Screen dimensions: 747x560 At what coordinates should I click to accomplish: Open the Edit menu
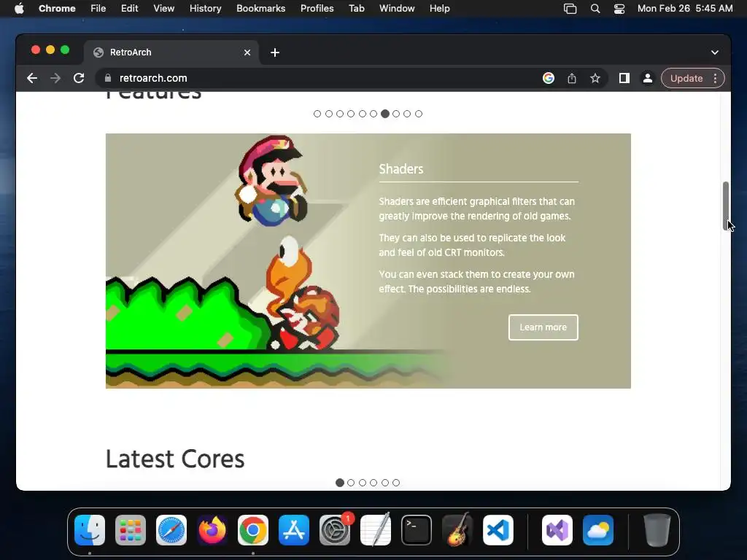pos(130,9)
